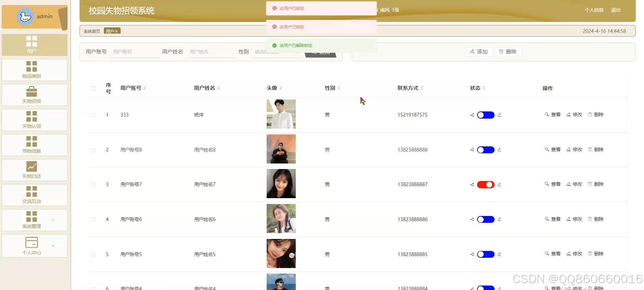The height and width of the screenshot is (290, 644).
Task: Expand the 个人中心 sidebar chevron
Action: coord(53,246)
